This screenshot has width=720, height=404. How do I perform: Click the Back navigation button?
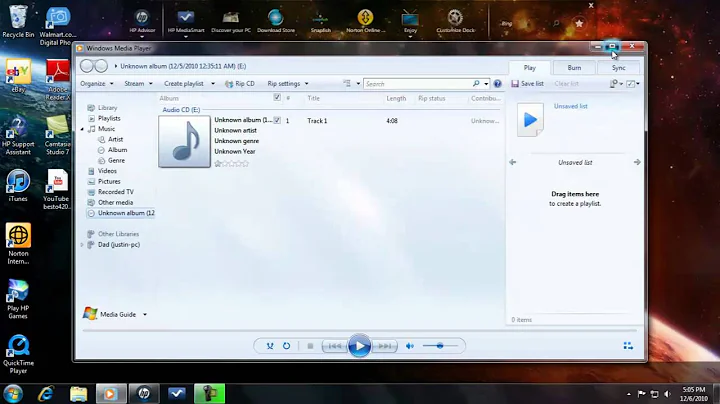(86, 66)
